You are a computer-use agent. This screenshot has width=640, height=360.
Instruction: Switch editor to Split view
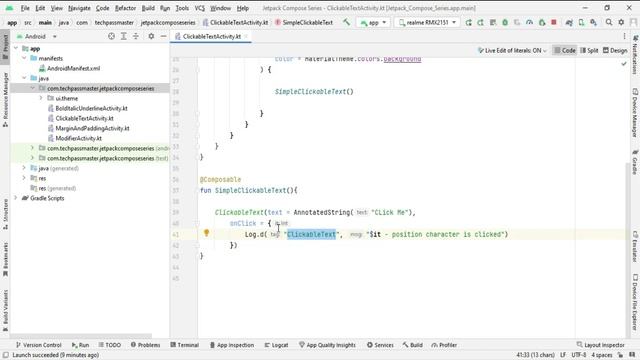[589, 51]
